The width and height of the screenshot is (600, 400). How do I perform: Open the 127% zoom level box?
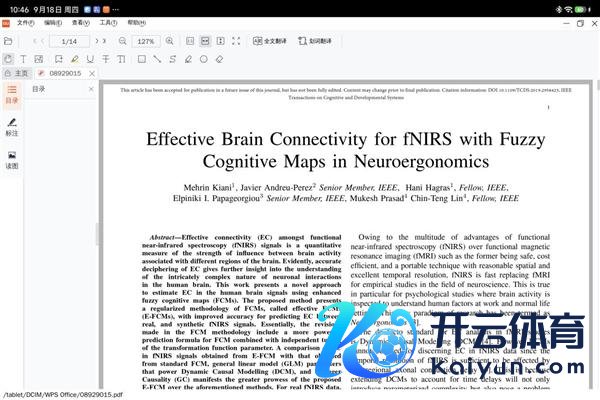point(146,41)
